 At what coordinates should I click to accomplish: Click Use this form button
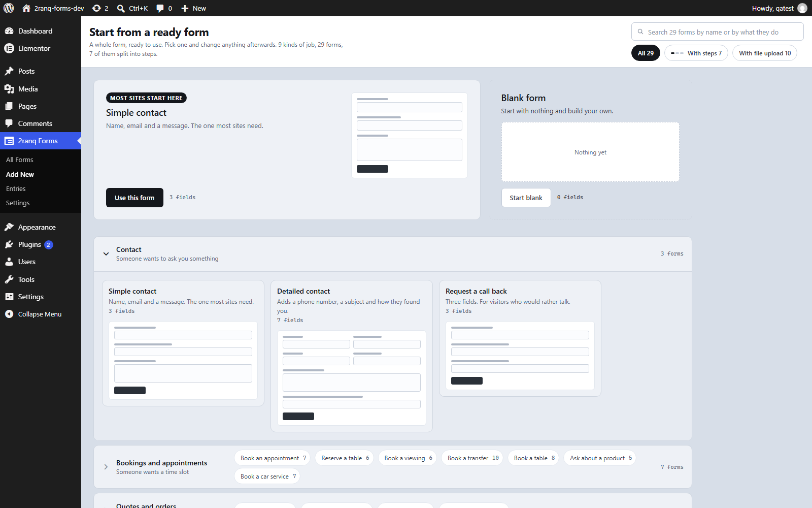134,198
